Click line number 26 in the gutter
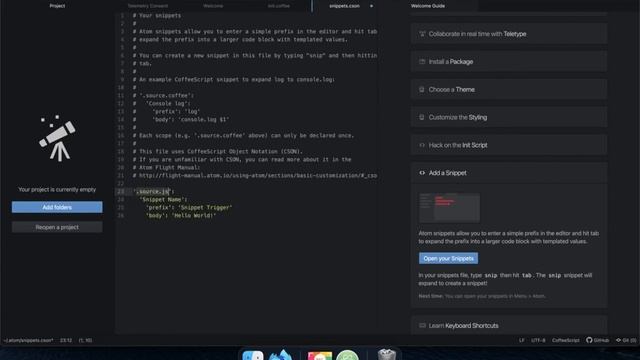The height and width of the screenshot is (360, 640). click(120, 215)
